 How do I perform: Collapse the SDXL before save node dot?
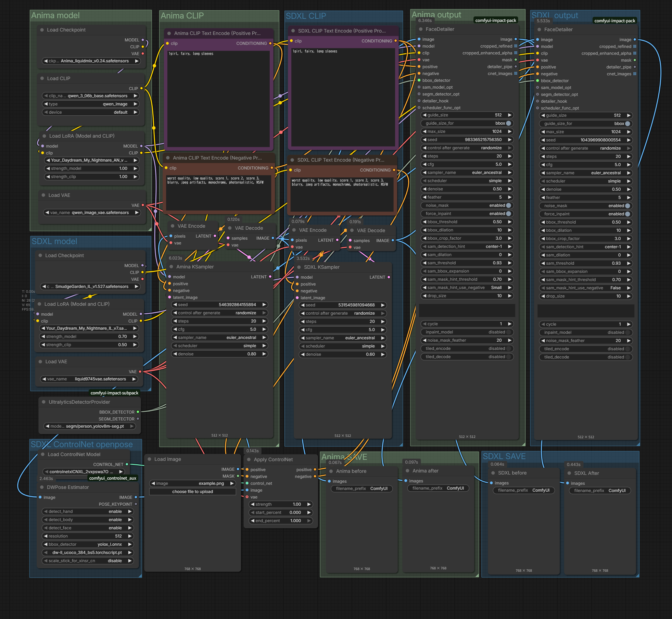pos(493,473)
